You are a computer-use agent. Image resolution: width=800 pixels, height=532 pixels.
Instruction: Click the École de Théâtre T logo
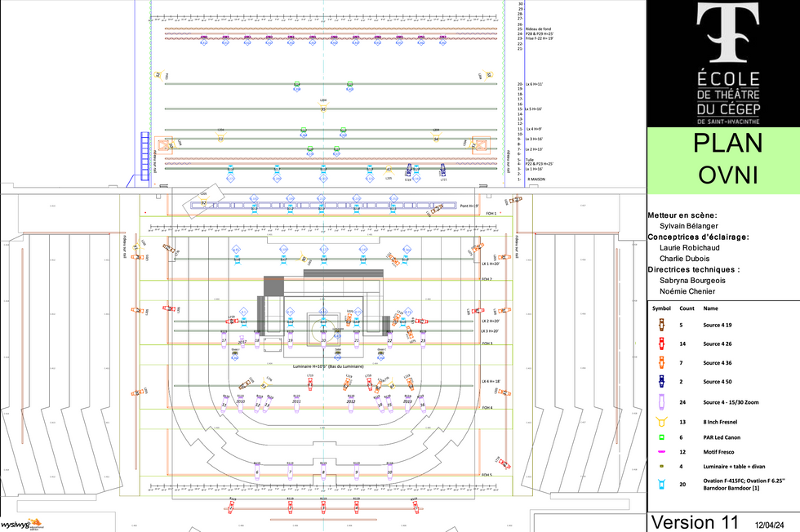(x=728, y=32)
